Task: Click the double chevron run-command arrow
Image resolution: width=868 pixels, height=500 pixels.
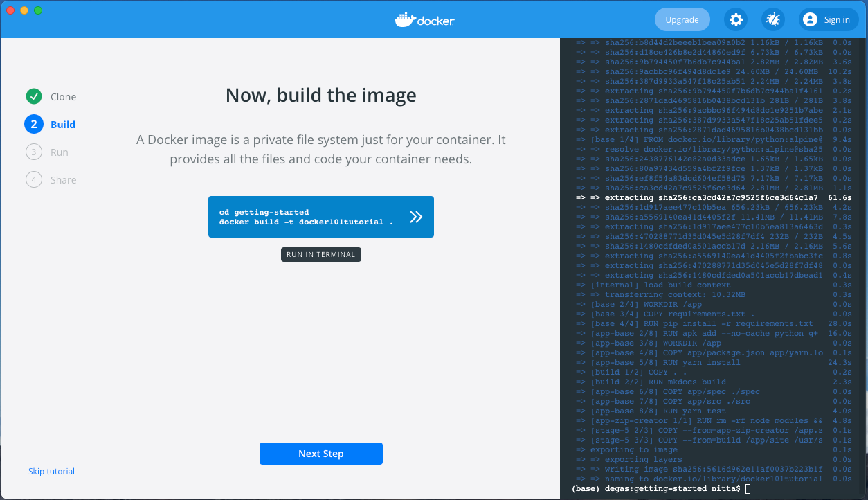Action: click(415, 217)
